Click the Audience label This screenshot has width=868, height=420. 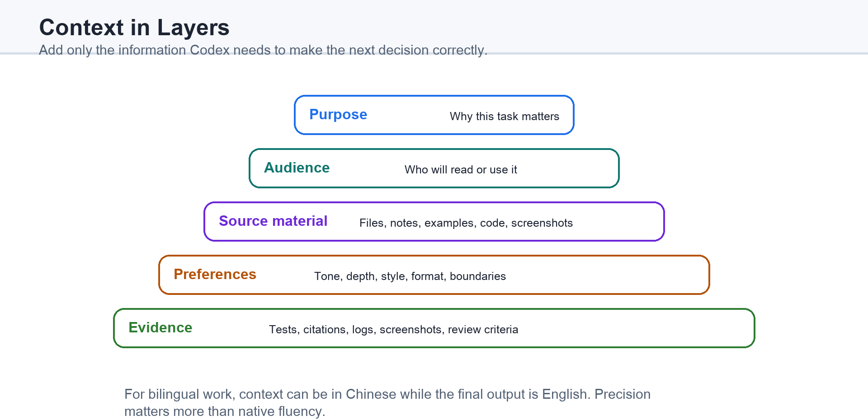click(297, 168)
